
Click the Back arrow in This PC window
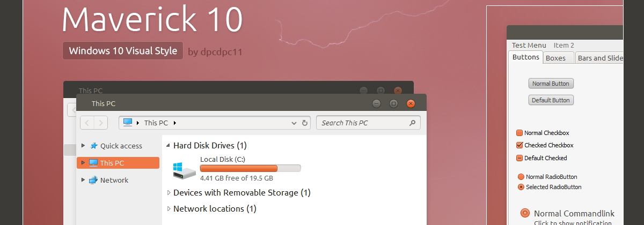tap(87, 123)
